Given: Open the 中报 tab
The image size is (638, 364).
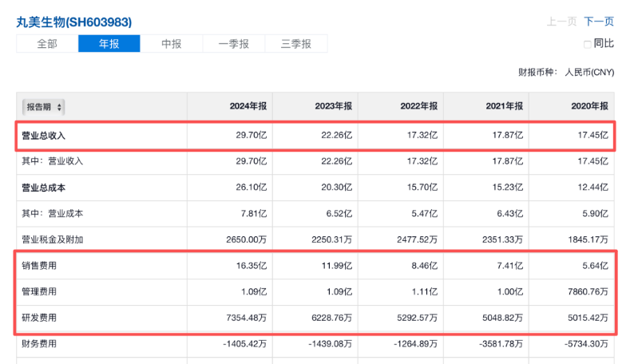Looking at the screenshot, I should point(172,44).
